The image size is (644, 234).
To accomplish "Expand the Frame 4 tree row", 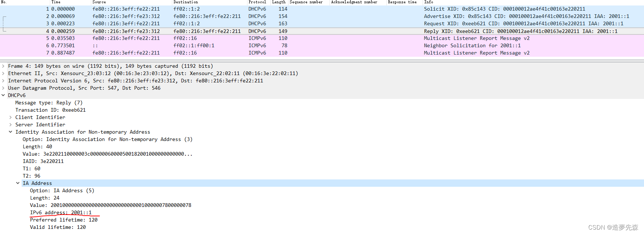I will coord(3,66).
